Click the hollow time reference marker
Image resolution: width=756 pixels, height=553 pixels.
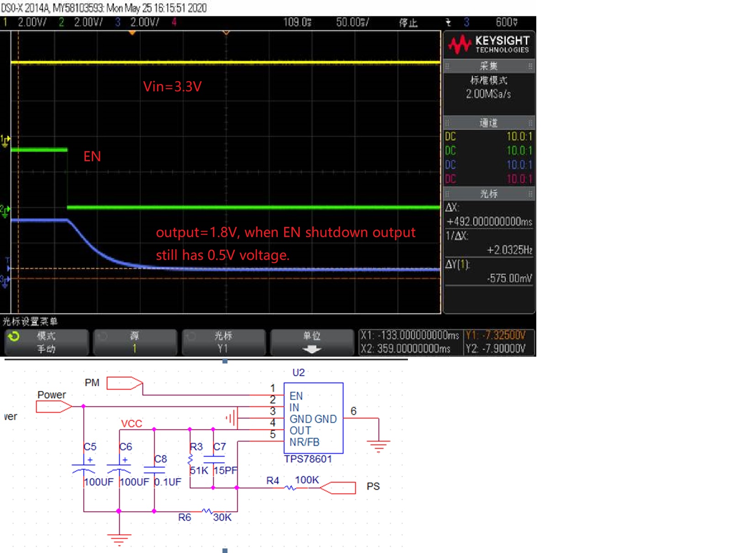[x=226, y=33]
